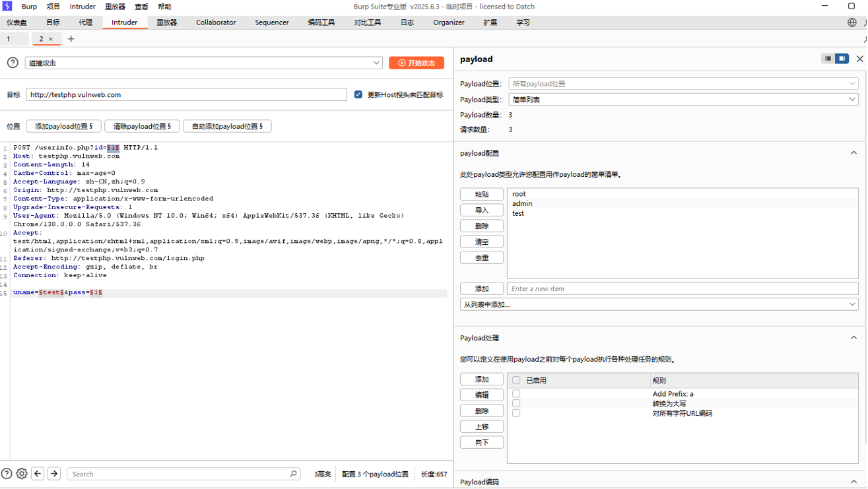Open the 项目 menu
868x489 pixels.
(53, 7)
